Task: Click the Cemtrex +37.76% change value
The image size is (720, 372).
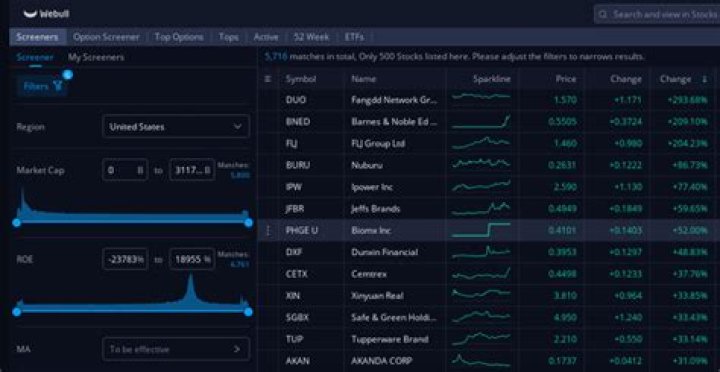Action: 690,274
